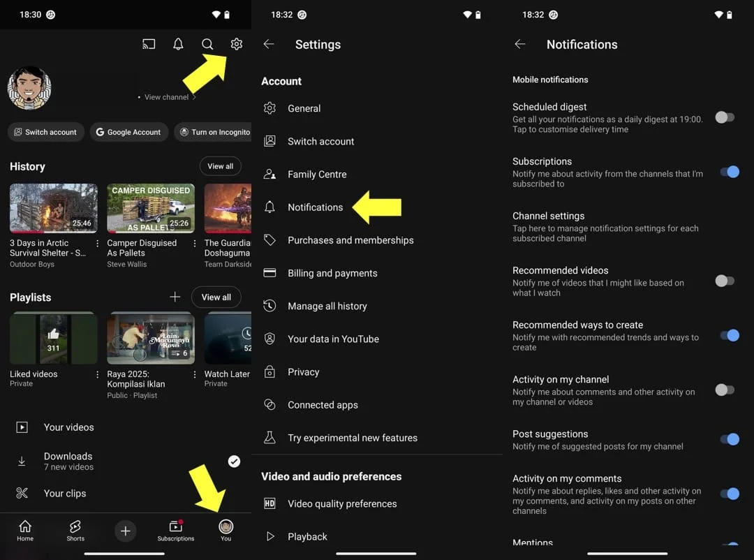
Task: Open Try experimental new features
Action: tap(377, 438)
